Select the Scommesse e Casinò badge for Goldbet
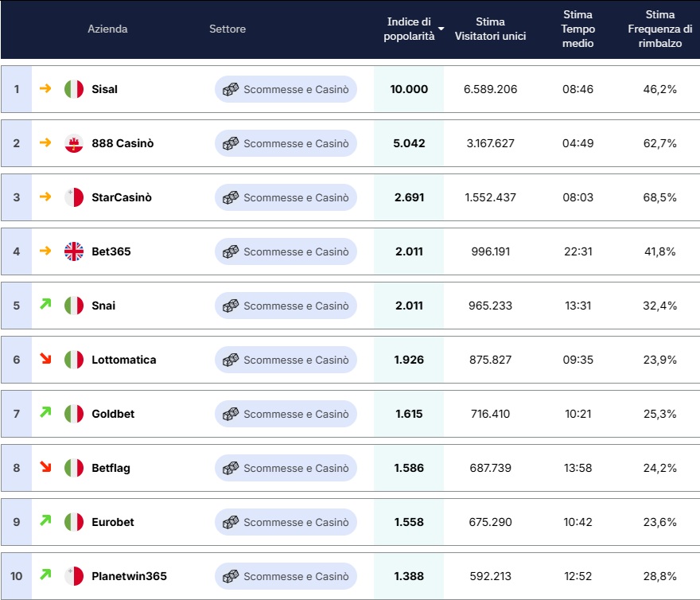 [285, 414]
